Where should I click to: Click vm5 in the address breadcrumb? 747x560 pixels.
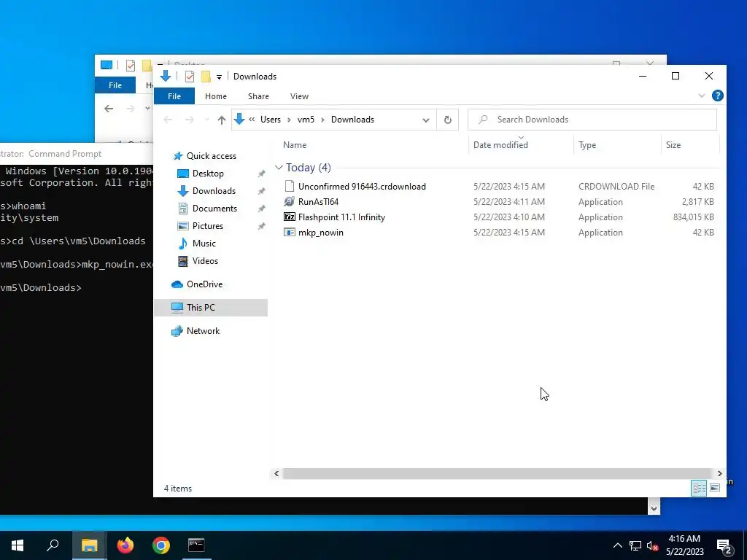click(306, 120)
